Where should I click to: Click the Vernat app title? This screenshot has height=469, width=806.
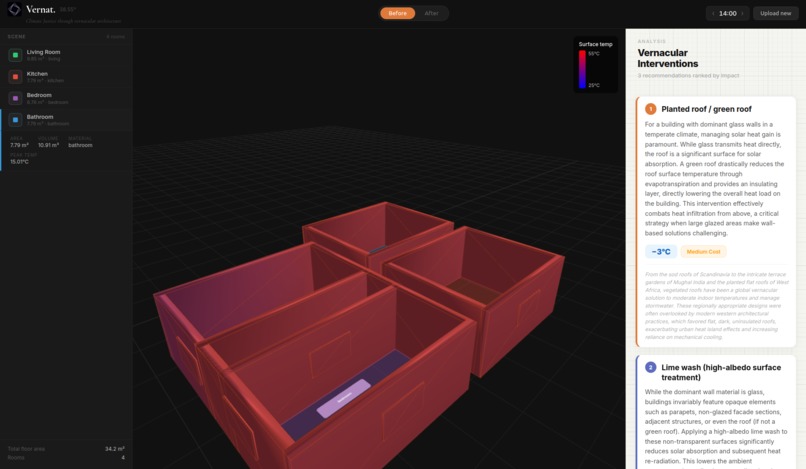41,9
